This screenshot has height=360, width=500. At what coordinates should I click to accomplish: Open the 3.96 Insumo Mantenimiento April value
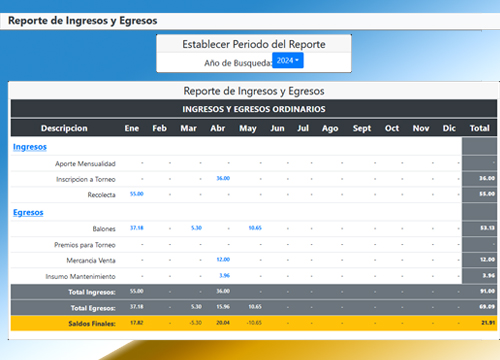click(x=224, y=275)
